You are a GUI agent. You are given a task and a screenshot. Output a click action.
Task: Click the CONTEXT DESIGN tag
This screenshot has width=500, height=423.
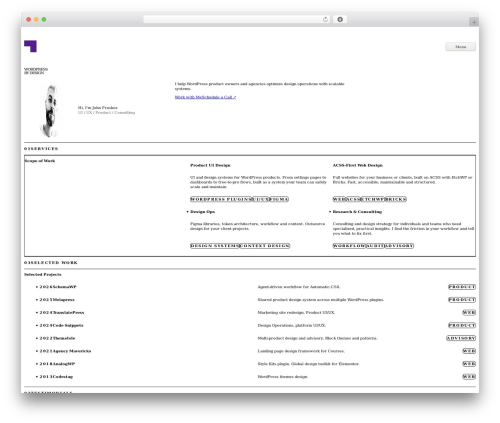pos(265,246)
